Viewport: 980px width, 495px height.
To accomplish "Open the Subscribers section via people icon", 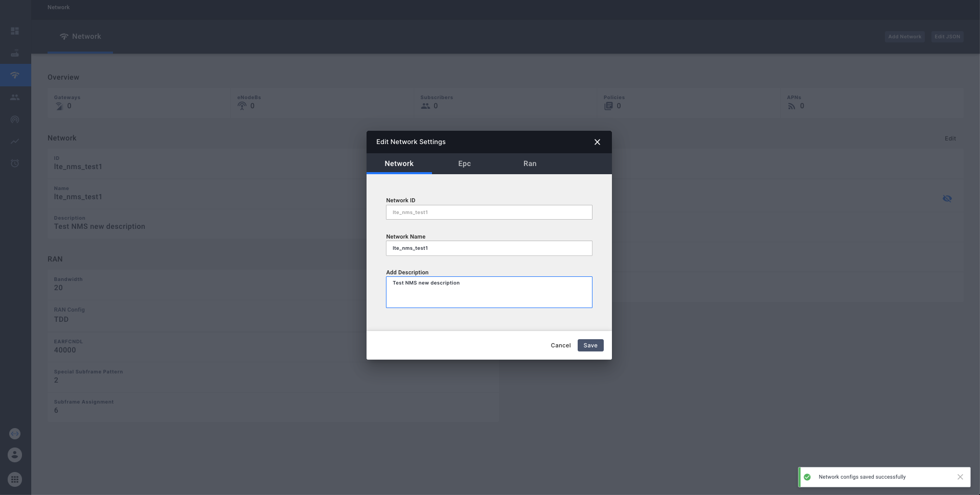I will [x=15, y=97].
